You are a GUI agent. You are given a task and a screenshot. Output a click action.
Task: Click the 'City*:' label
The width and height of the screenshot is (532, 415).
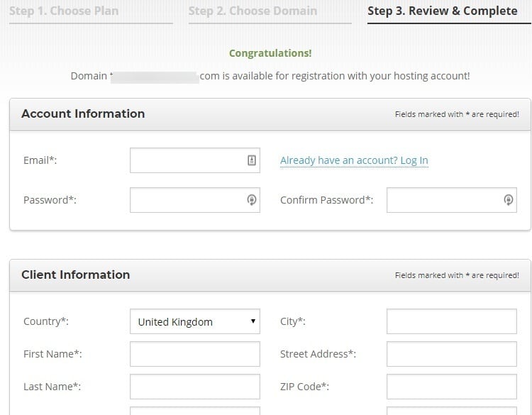(x=293, y=321)
